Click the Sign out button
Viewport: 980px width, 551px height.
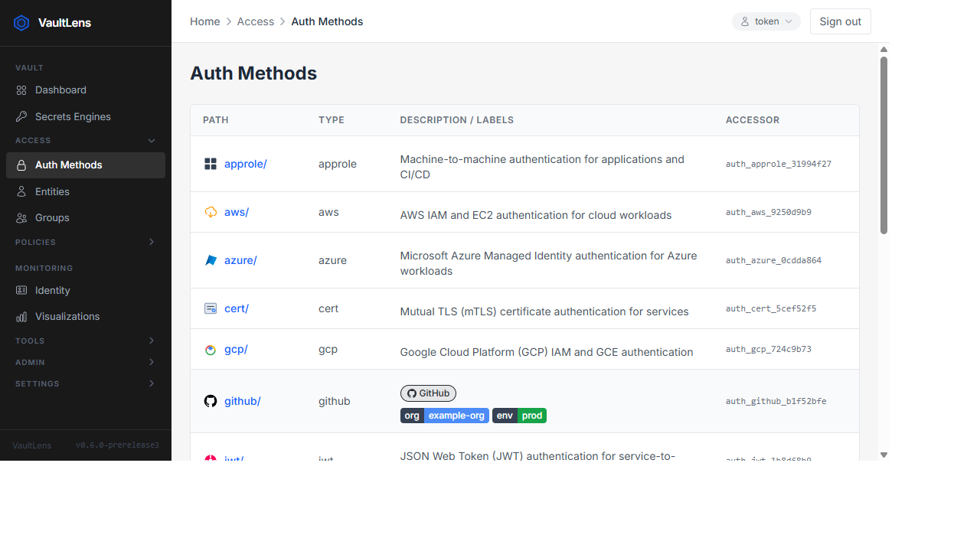[x=841, y=21]
